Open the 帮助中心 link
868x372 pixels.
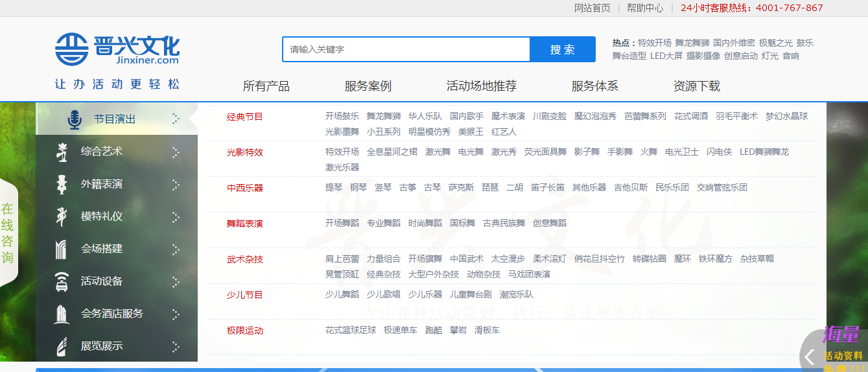pos(644,8)
